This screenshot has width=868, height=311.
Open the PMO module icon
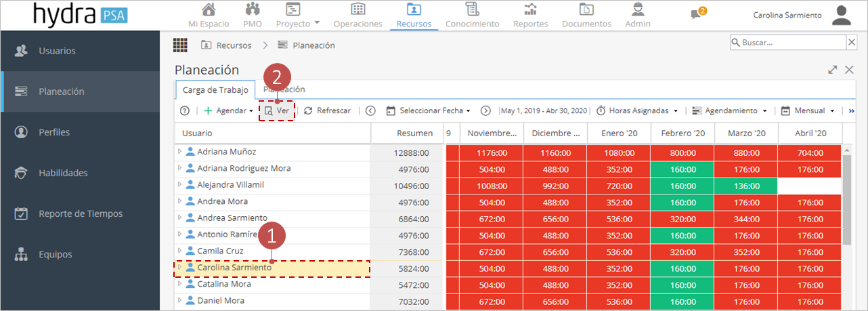point(253,9)
